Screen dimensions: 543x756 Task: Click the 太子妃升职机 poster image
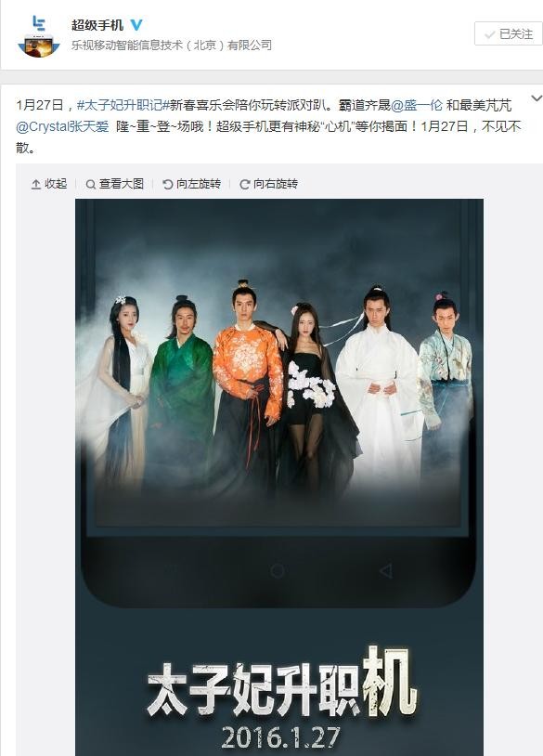pos(279,477)
